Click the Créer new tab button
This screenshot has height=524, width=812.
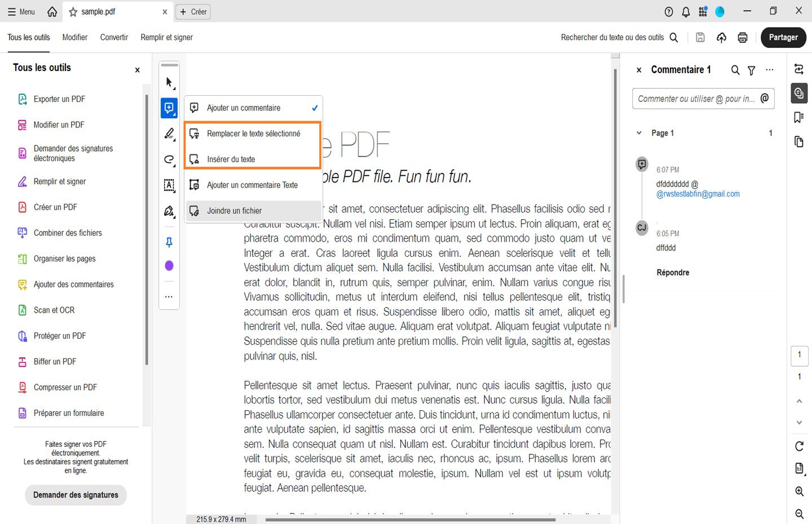pyautogui.click(x=193, y=12)
